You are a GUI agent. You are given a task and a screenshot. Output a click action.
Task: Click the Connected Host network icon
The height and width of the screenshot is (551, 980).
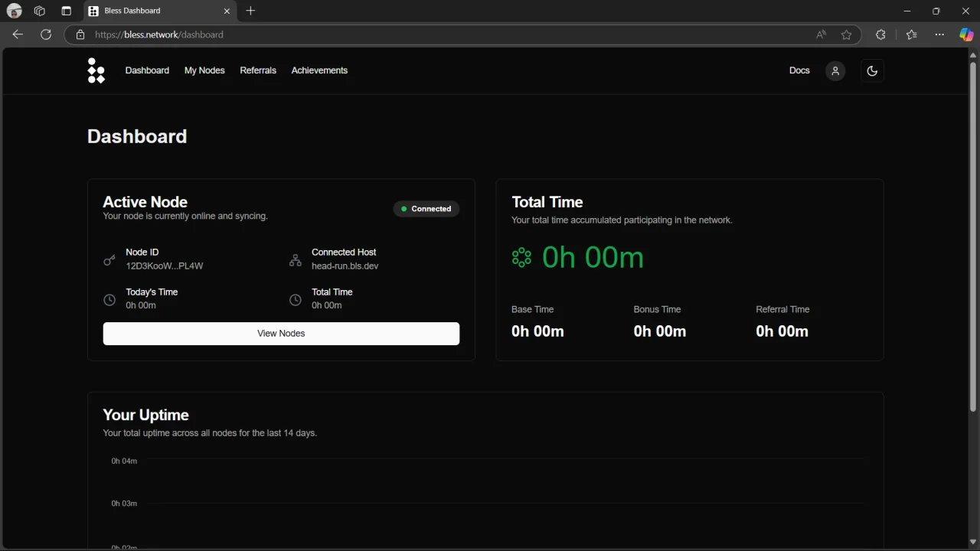click(296, 260)
